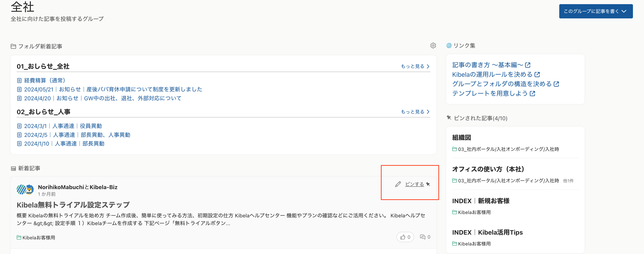Screen dimensions: 644x254
Task: Click 他1件 next to office article
Action: coord(568,181)
